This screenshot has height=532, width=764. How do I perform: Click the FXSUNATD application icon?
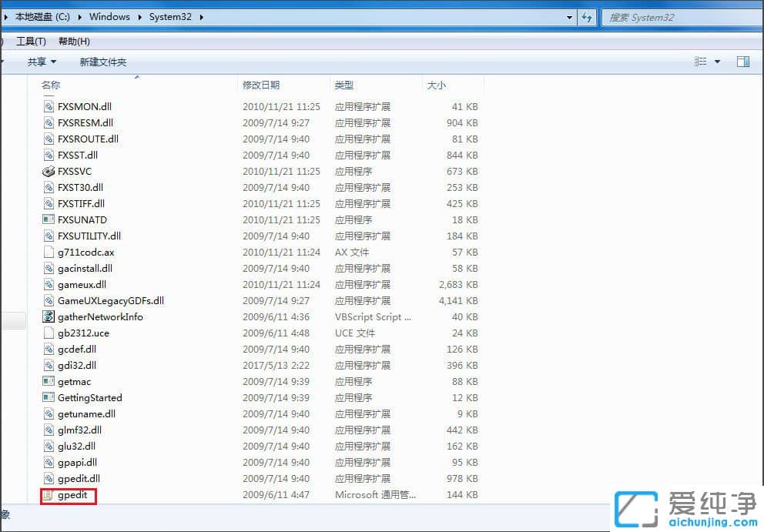tap(48, 219)
